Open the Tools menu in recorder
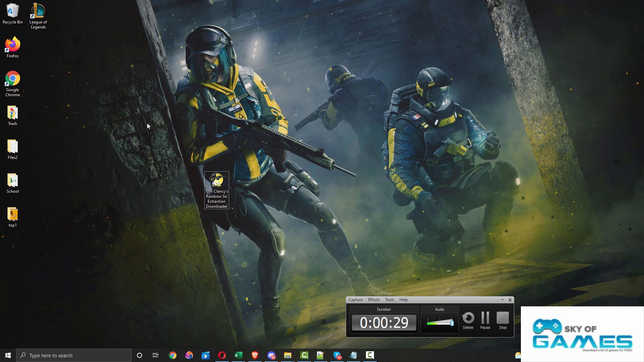The image size is (644, 362). 389,300
